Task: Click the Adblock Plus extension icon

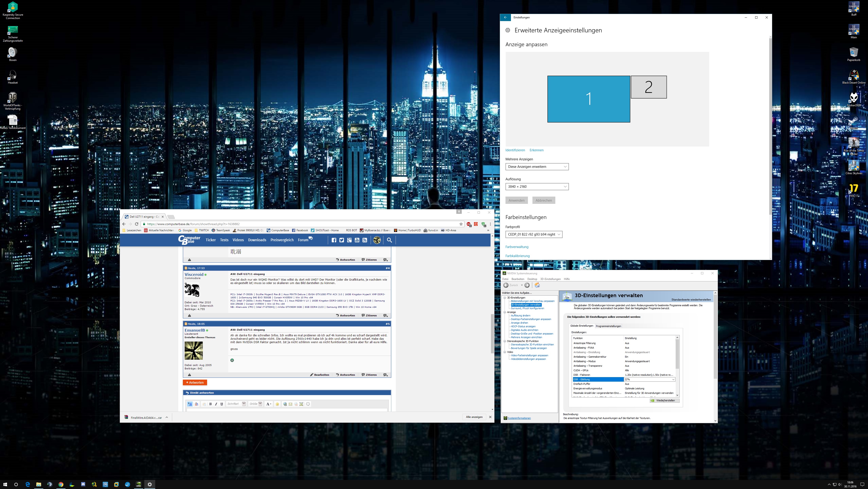Action: tap(469, 224)
